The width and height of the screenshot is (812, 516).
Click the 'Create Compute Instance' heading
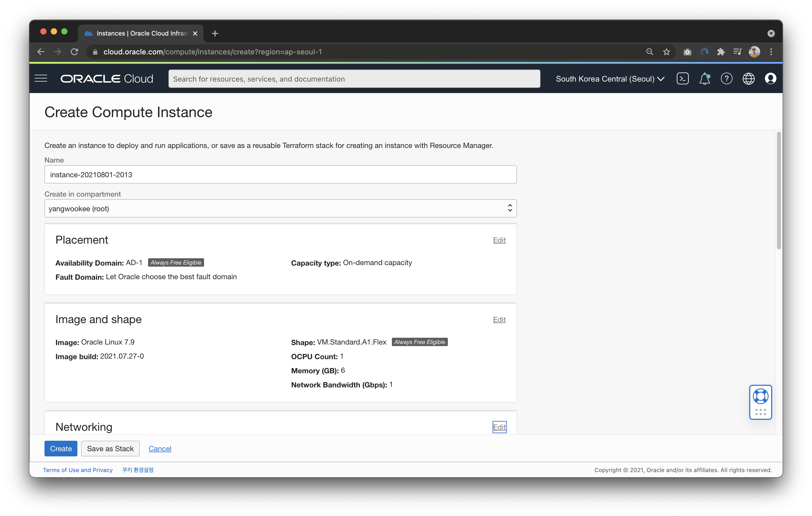[x=128, y=112]
